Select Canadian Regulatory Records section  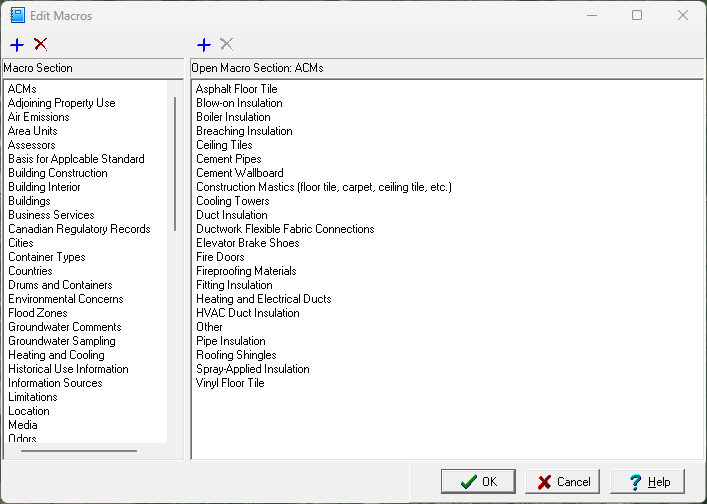click(79, 229)
